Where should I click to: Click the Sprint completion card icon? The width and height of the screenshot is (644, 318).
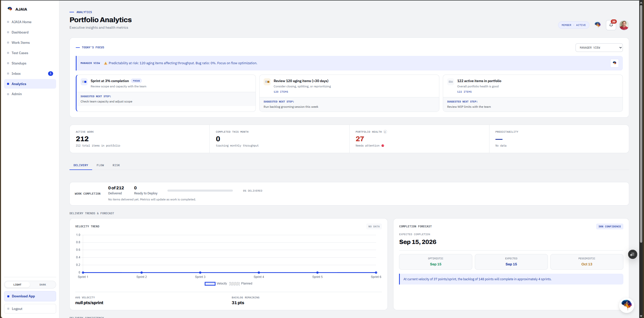(84, 82)
